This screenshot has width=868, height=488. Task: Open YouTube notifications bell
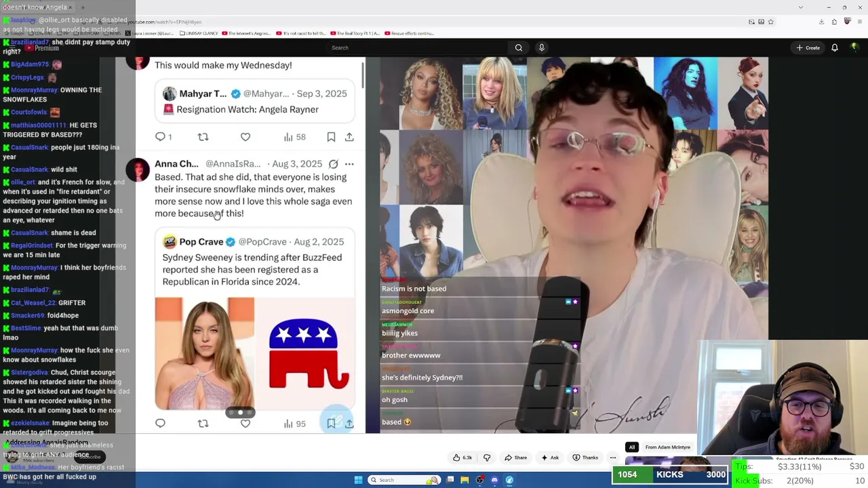[835, 47]
